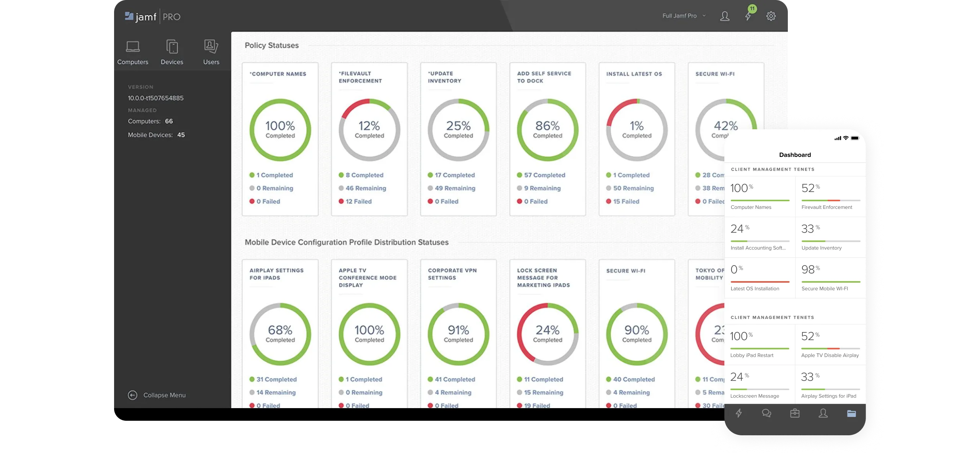Expand the Full Jamf Pro dropdown
Screen dimensions: 980x459
(x=684, y=16)
